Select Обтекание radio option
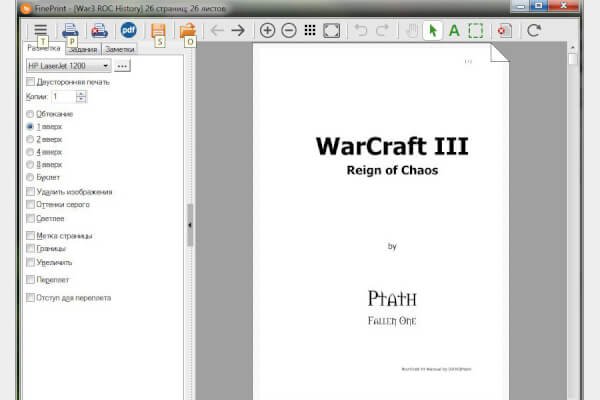Screen dimensions: 600x400 (x=30, y=114)
